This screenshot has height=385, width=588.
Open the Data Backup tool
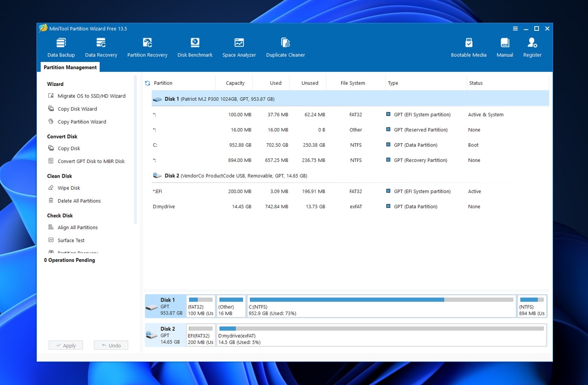[x=61, y=47]
